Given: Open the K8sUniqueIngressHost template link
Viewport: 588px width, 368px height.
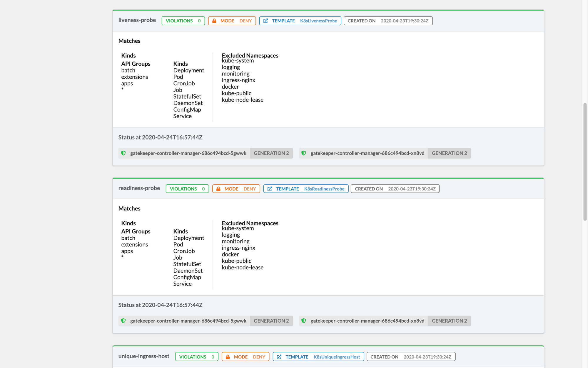Looking at the screenshot, I should (337, 357).
